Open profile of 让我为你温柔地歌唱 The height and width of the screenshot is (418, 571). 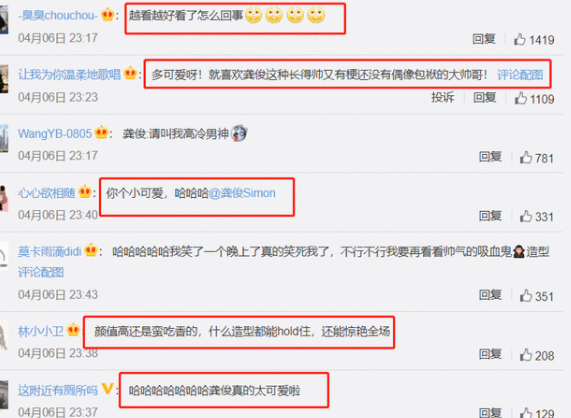[x=69, y=74]
